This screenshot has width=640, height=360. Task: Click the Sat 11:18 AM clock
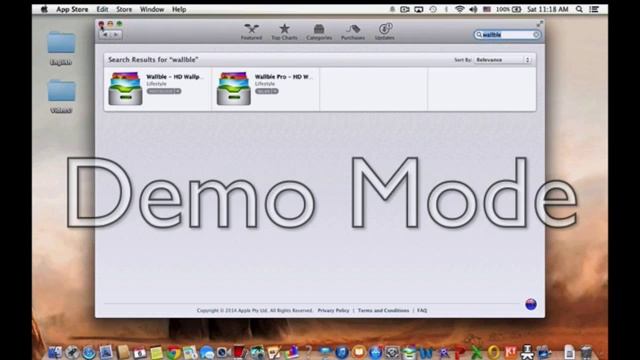point(547,9)
